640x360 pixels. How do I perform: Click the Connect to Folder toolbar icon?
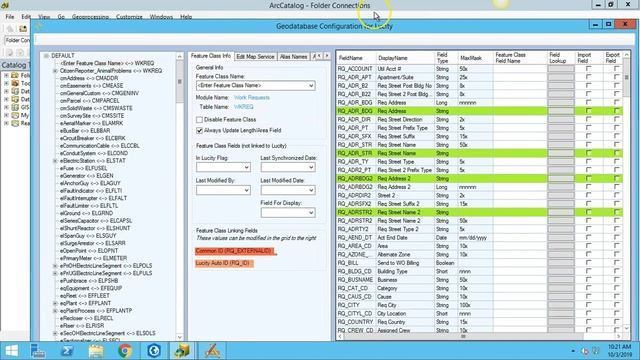tap(23, 29)
